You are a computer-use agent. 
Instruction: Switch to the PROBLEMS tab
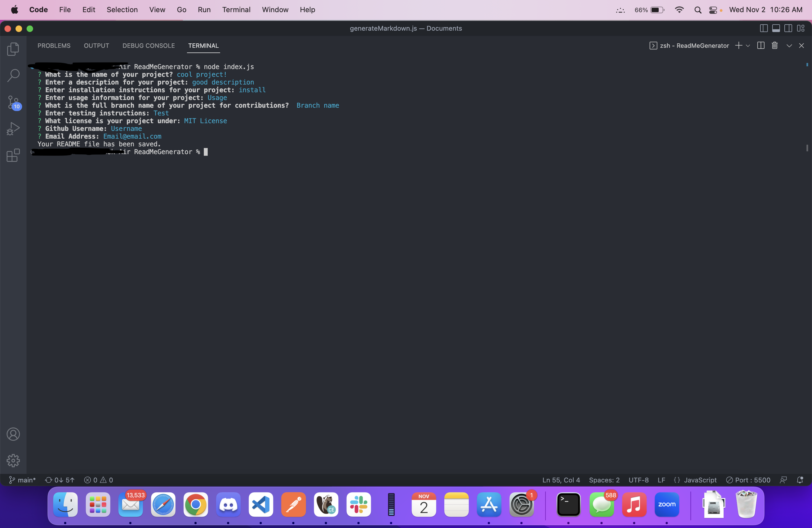[54, 46]
